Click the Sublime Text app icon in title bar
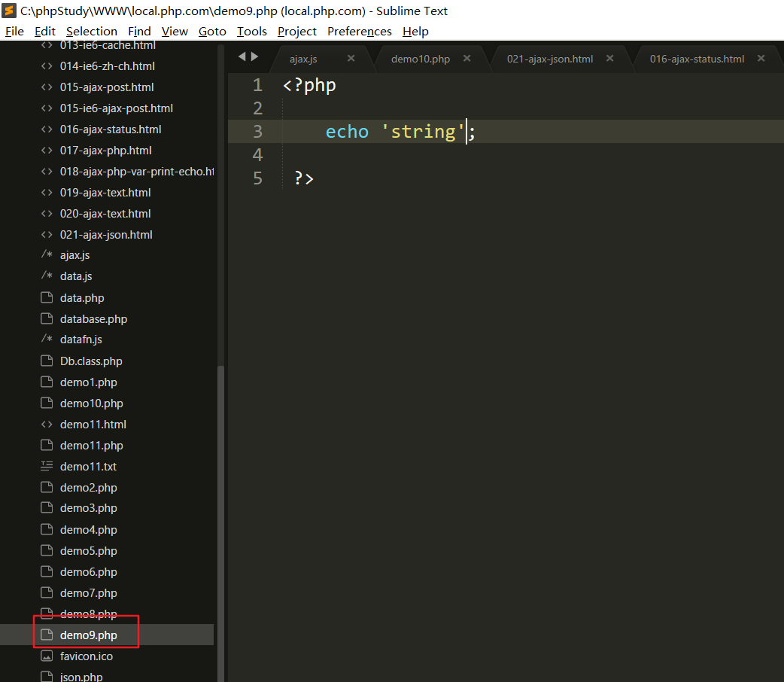 click(x=10, y=11)
